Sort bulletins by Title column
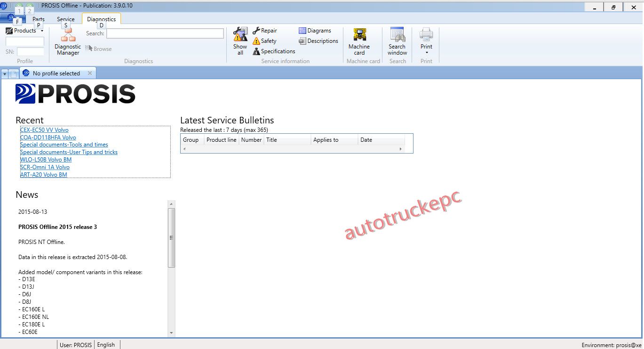 287,140
